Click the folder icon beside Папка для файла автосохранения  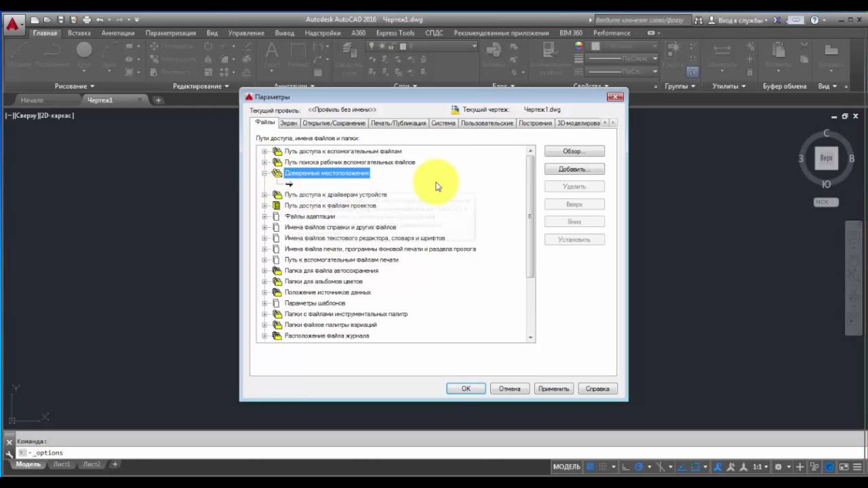[277, 270]
